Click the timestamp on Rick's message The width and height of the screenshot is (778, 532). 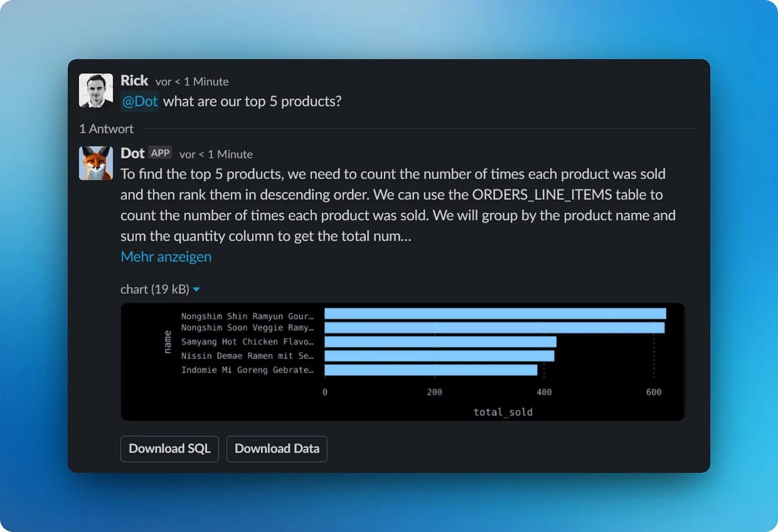point(192,82)
